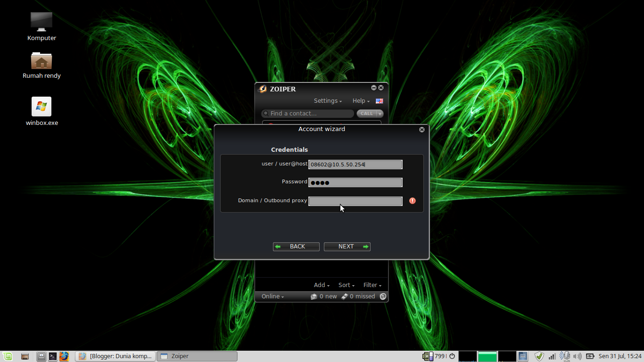Select the winbox.exe desktop icon

pyautogui.click(x=41, y=111)
